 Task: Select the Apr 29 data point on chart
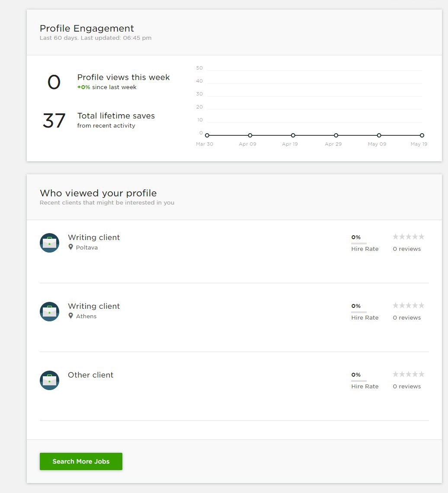336,135
